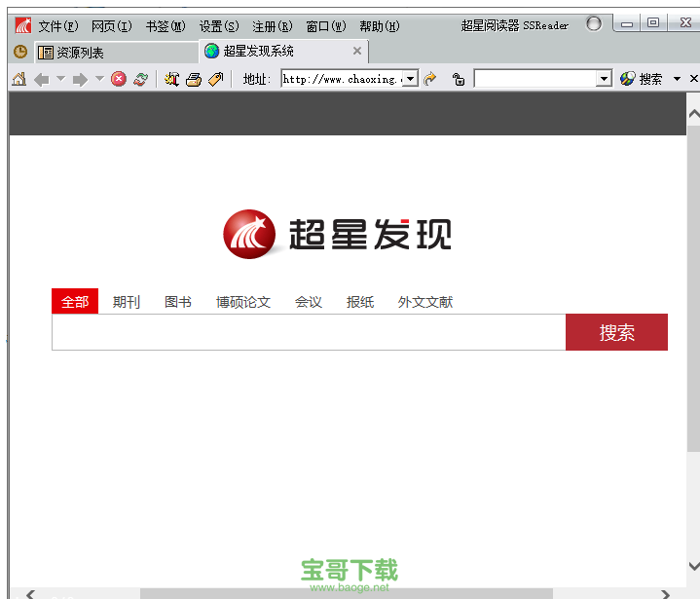This screenshot has width=700, height=599.
Task: Close the 超星发现系统 tab
Action: (357, 52)
